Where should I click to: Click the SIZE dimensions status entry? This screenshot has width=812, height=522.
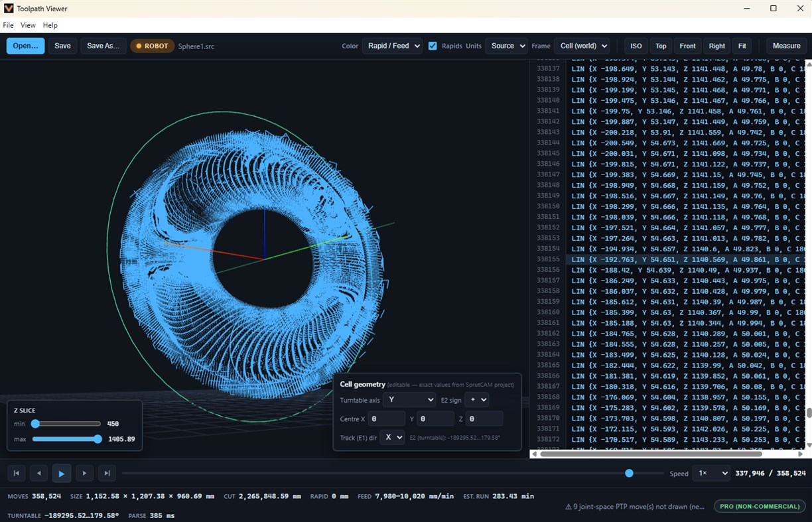click(142, 496)
